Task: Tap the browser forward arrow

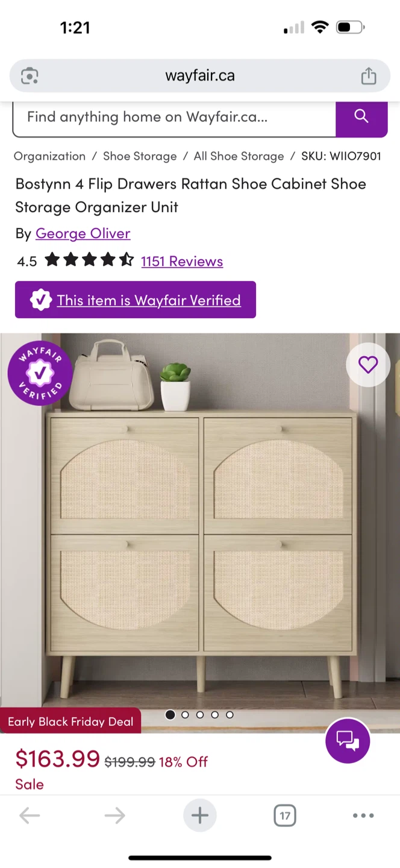Action: tap(114, 816)
